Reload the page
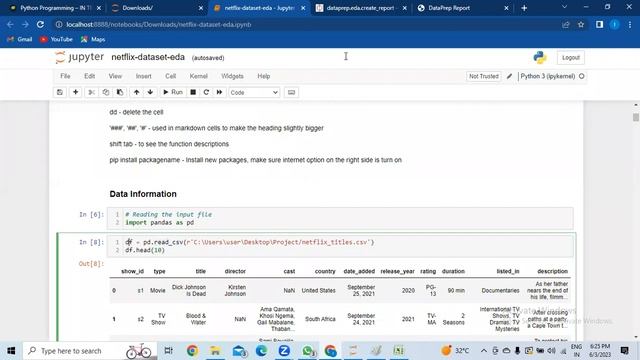 (x=40, y=24)
